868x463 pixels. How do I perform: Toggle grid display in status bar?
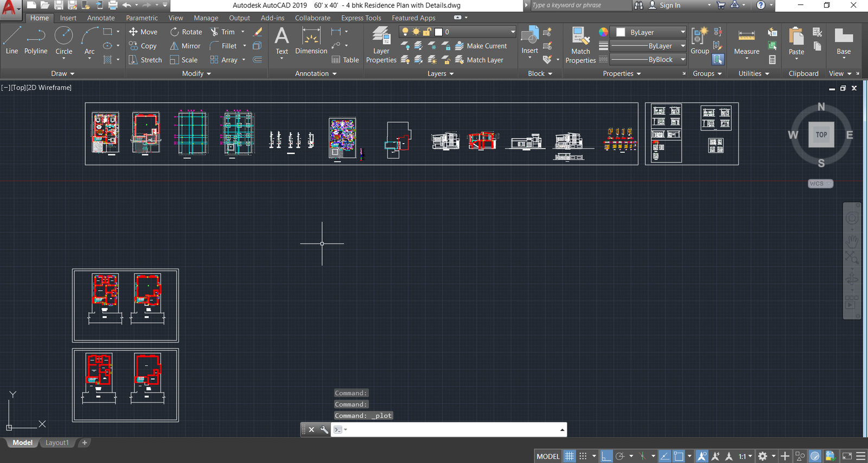[569, 456]
